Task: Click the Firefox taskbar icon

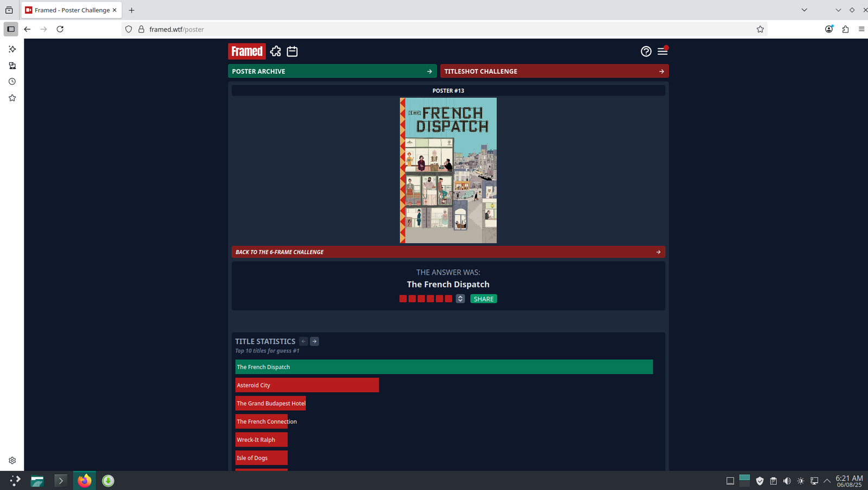Action: pos(84,480)
